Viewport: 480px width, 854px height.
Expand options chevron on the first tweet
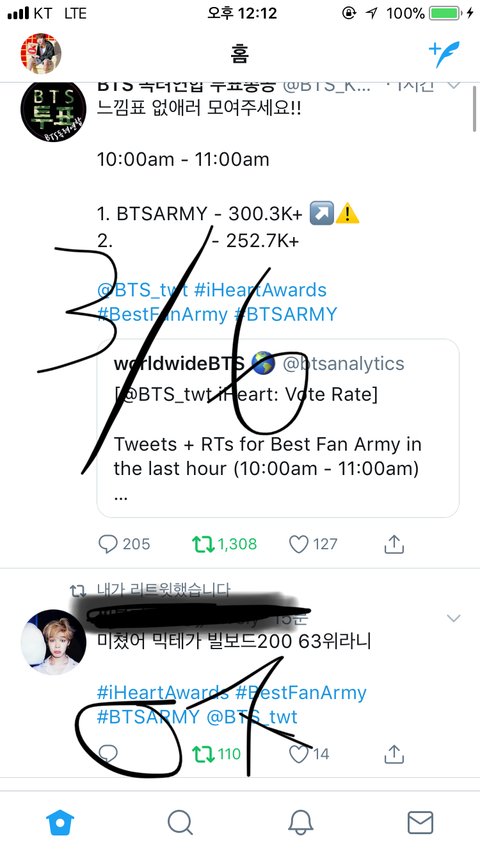[453, 85]
